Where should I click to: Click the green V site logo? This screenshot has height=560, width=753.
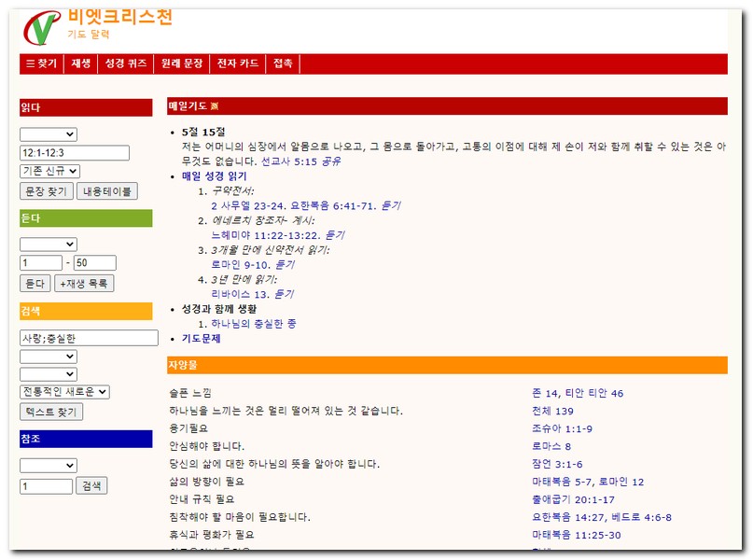click(41, 28)
